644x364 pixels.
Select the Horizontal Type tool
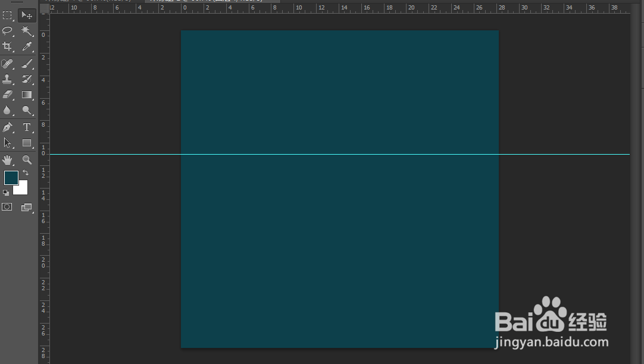27,127
